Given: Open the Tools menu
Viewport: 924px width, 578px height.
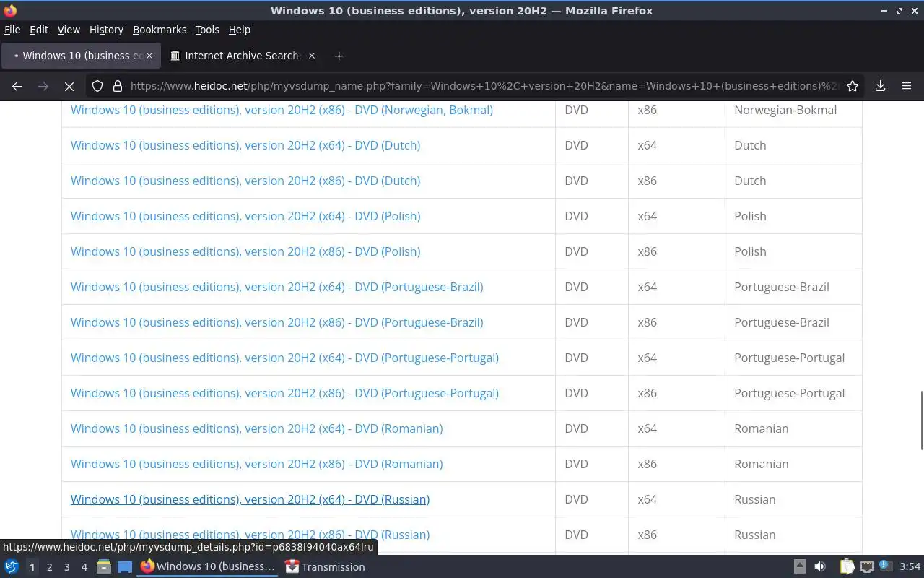Looking at the screenshot, I should pyautogui.click(x=207, y=30).
